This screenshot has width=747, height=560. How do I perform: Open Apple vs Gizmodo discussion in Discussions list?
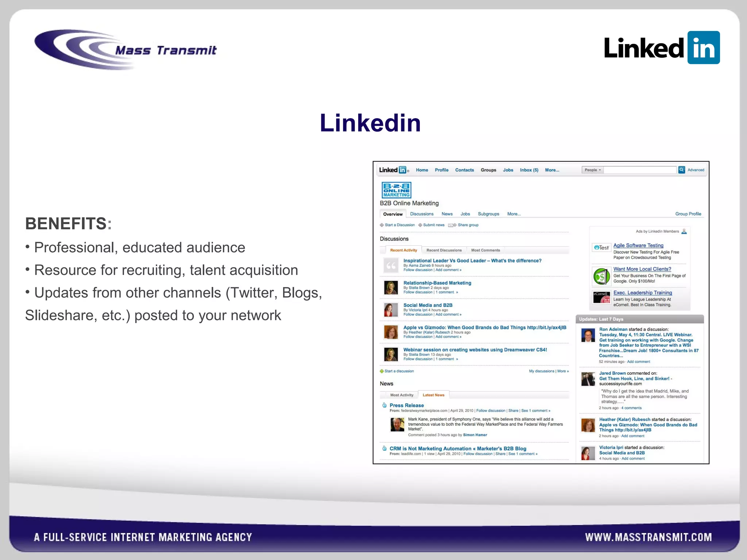click(485, 327)
